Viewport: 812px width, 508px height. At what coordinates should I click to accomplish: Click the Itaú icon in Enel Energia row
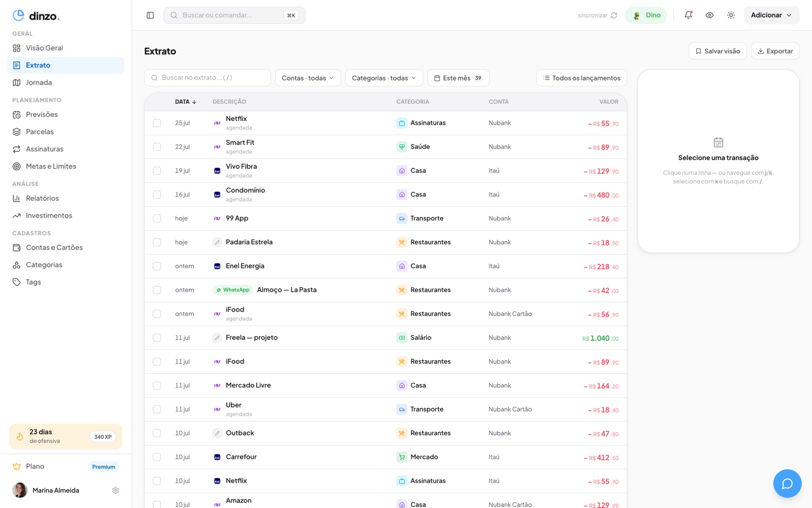217,266
